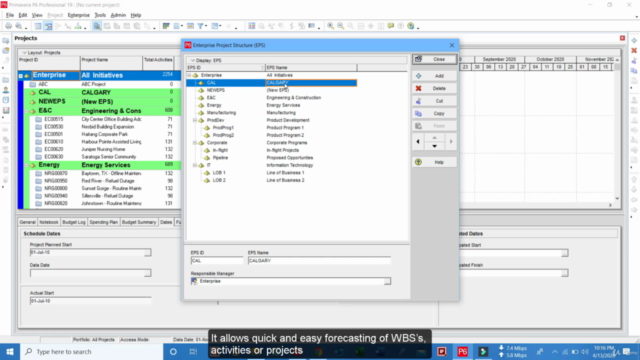Screen dimensions: 640x360
Task: Click the EPS Name input field
Action: click(319, 260)
